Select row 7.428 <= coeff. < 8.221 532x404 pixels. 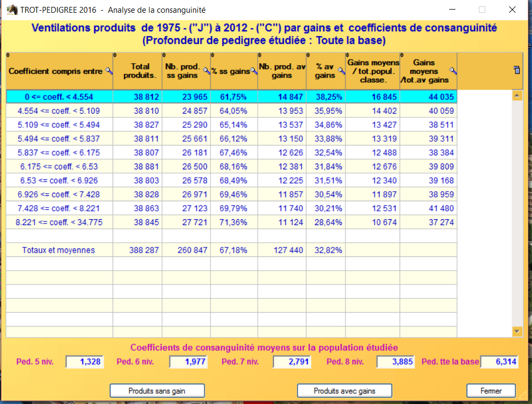pyautogui.click(x=231, y=208)
